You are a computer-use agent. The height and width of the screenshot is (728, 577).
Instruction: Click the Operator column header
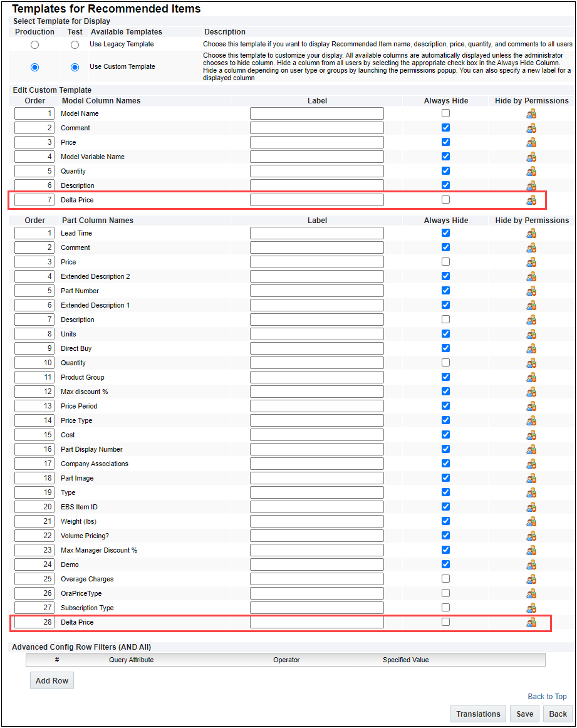click(x=286, y=660)
